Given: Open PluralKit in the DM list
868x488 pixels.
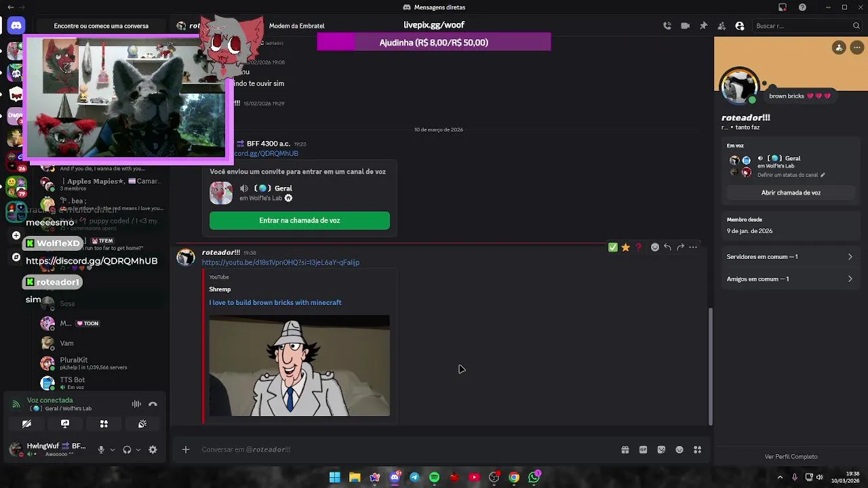Looking at the screenshot, I should (102, 363).
